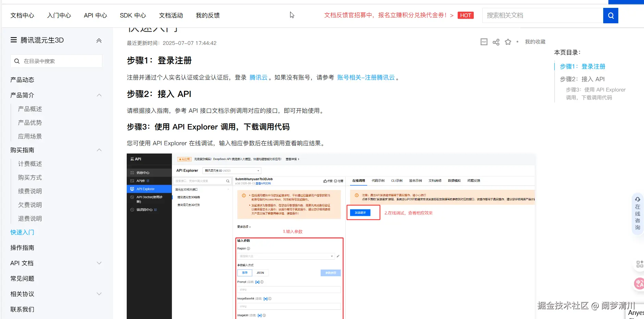
Task: Collapse the 产品简介 section chevron
Action: pos(99,95)
